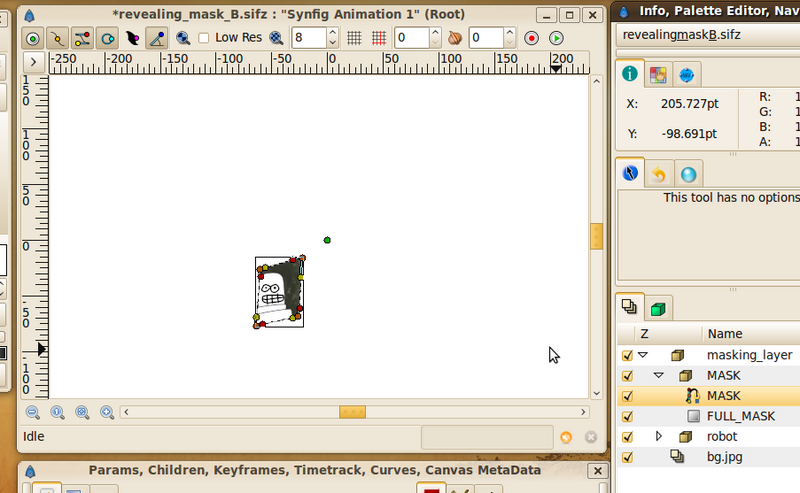Play the animation preview
This screenshot has width=800, height=493.
point(556,38)
